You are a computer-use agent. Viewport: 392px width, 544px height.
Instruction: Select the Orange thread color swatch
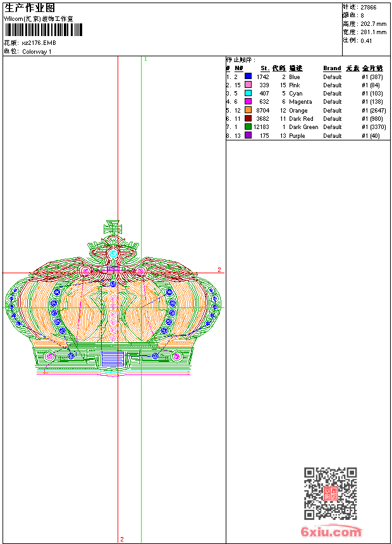248,110
